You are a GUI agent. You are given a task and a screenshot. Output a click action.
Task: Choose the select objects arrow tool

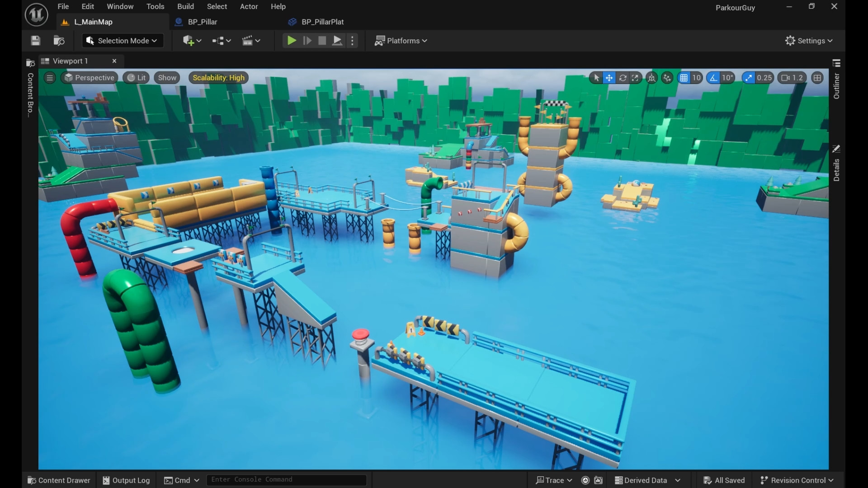596,78
